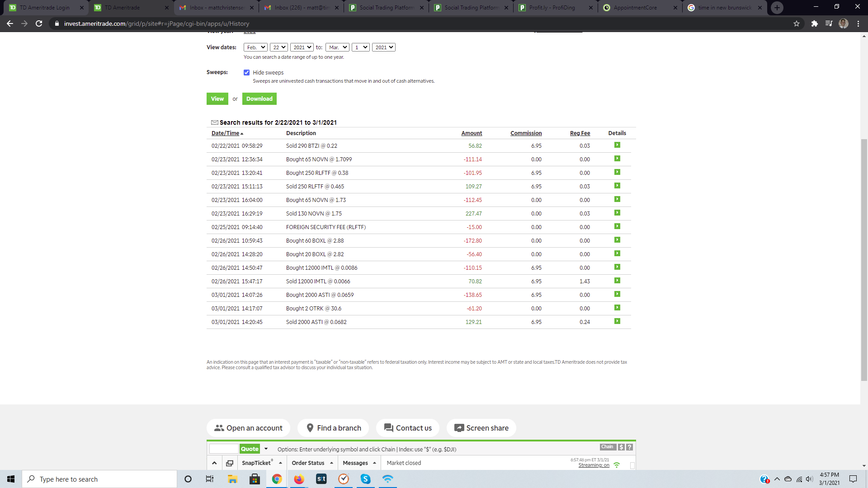Viewport: 868px width, 488px height.
Task: Collapse the dock with the up-caret toggle
Action: pyautogui.click(x=214, y=463)
